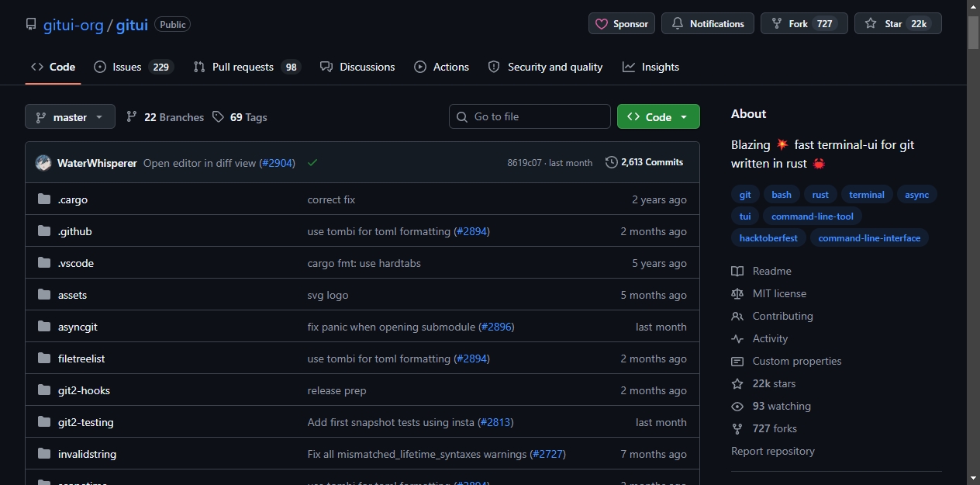Click the Sponsor heart button
Screen dimensions: 980x485
(622, 24)
